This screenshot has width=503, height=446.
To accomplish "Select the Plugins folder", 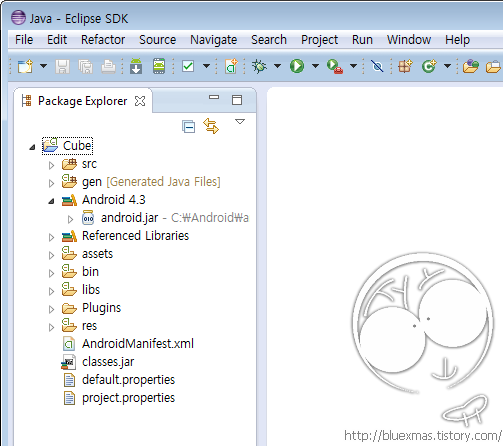I will coord(91,308).
